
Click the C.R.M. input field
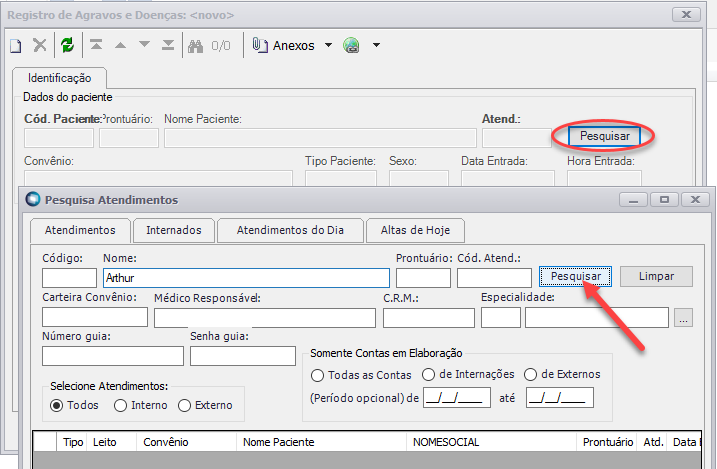point(429,318)
